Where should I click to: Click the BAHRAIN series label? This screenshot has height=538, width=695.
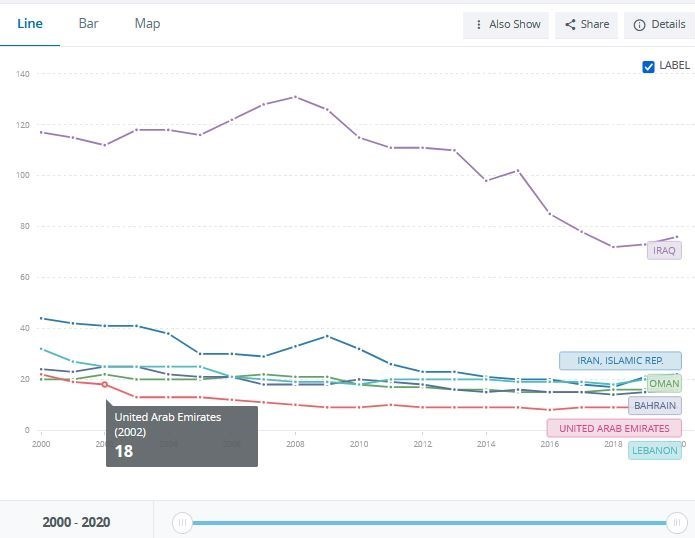[655, 406]
